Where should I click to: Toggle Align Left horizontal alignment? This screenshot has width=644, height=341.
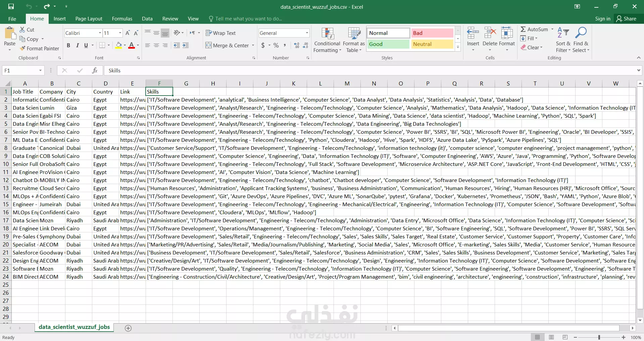[x=147, y=45]
